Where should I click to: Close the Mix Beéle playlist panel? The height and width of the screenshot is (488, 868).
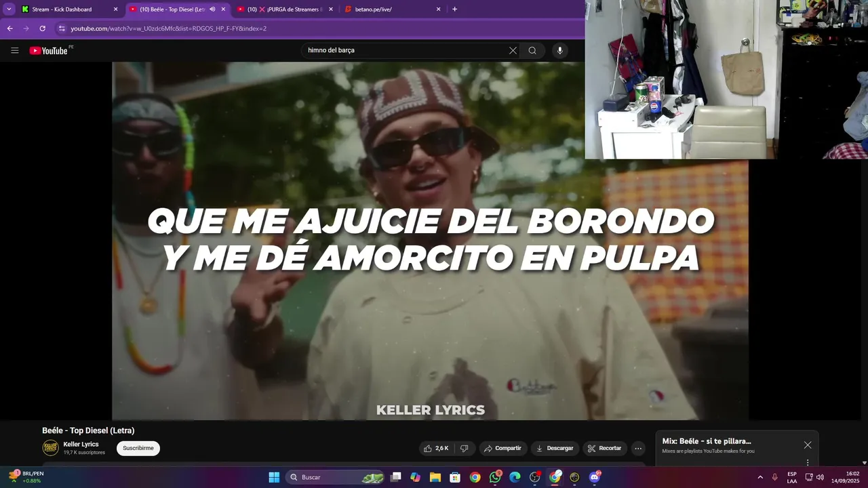[807, 445]
